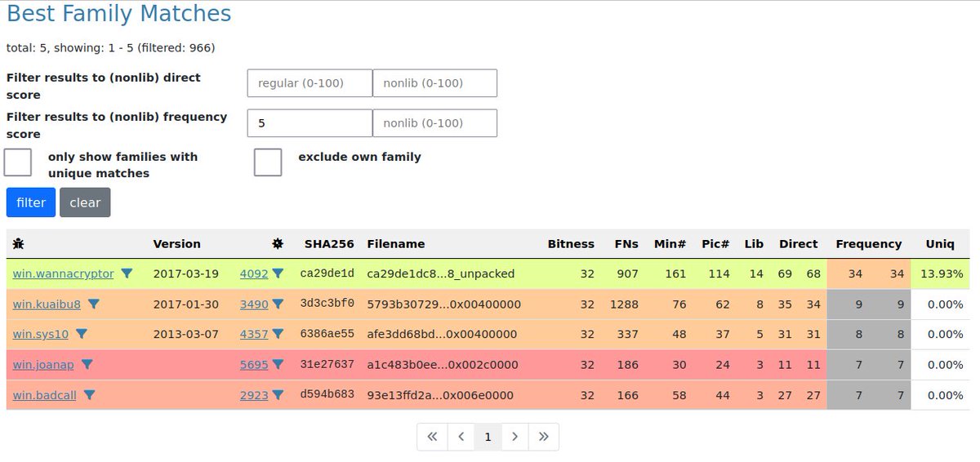Check the exclude own family box
Screen dimensions: 980x462
[x=268, y=162]
